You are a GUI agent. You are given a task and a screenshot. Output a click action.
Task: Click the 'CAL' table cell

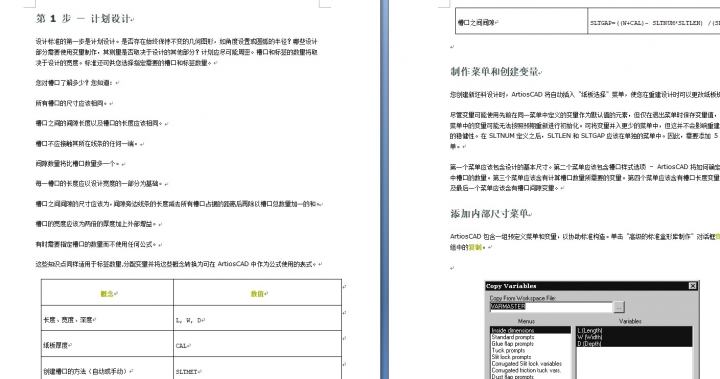pyautogui.click(x=258, y=345)
